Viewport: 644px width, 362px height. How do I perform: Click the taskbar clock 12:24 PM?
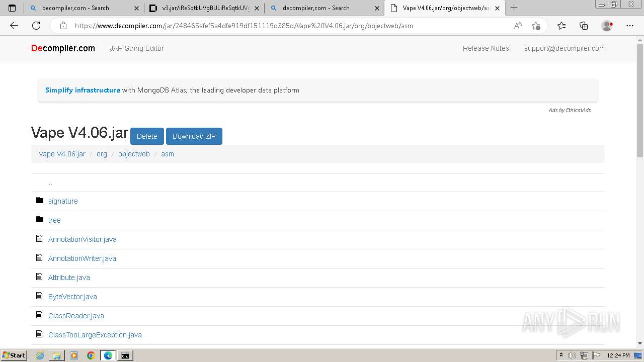[618, 355]
